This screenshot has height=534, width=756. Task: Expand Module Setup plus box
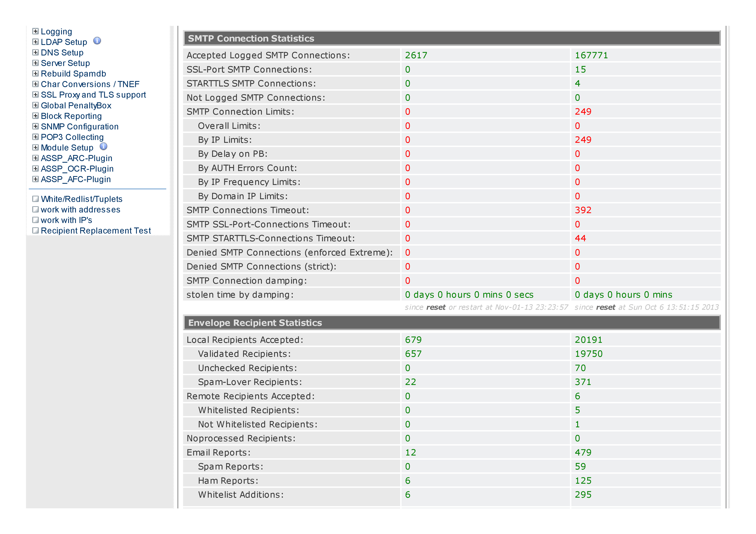(x=36, y=147)
